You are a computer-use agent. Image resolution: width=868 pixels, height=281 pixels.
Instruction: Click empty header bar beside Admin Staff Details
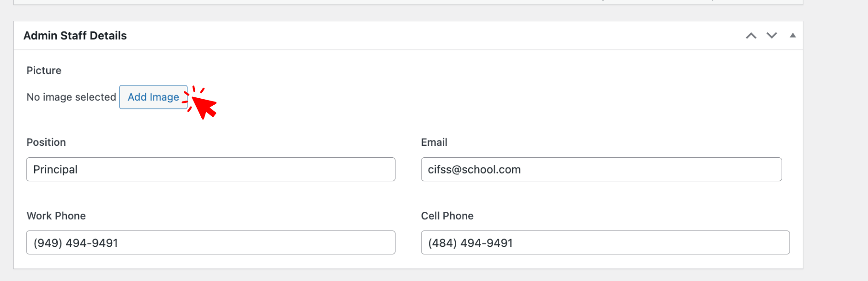[416, 36]
